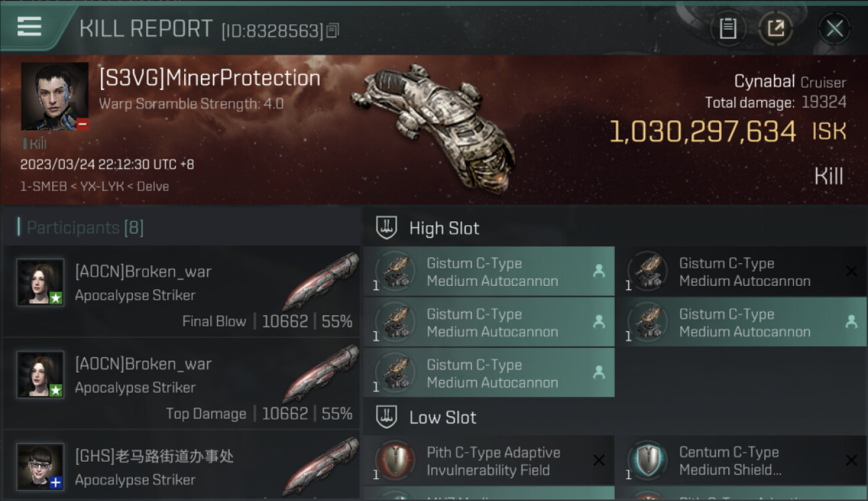
Task: Tap the X on top-right Medium Autocannon
Action: tap(851, 271)
